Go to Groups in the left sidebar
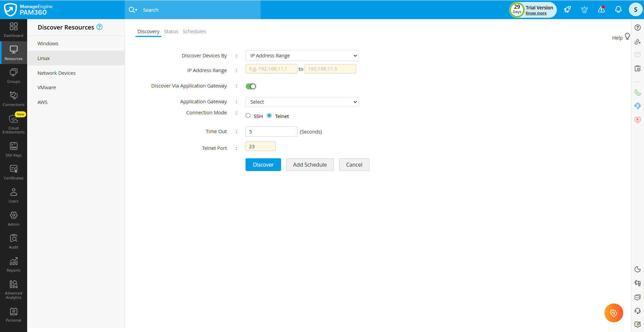Screen dimensions: 644x332 13,76
